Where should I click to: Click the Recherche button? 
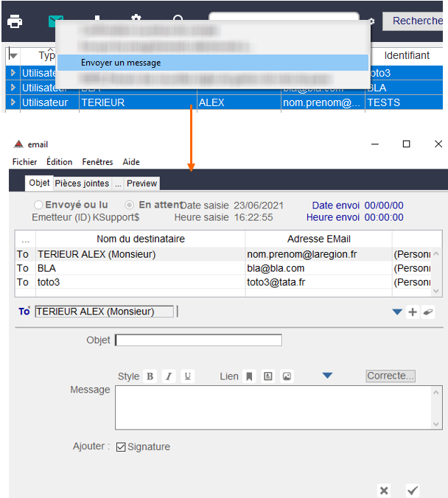click(413, 21)
